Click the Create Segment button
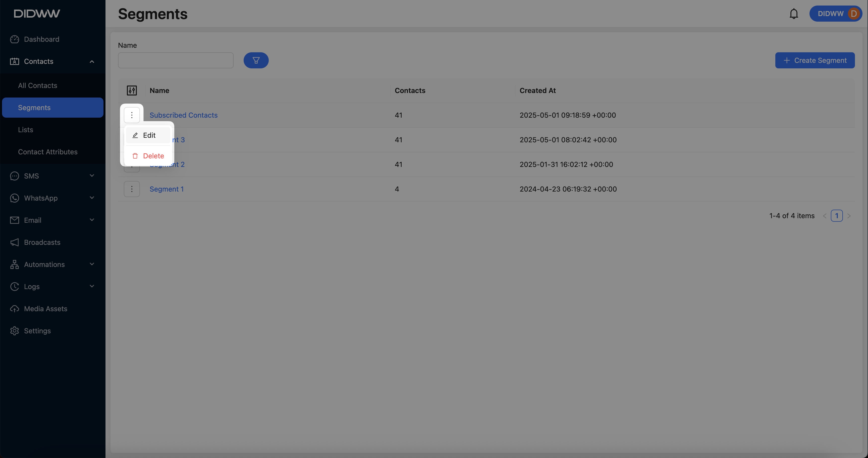The height and width of the screenshot is (458, 868). [815, 60]
